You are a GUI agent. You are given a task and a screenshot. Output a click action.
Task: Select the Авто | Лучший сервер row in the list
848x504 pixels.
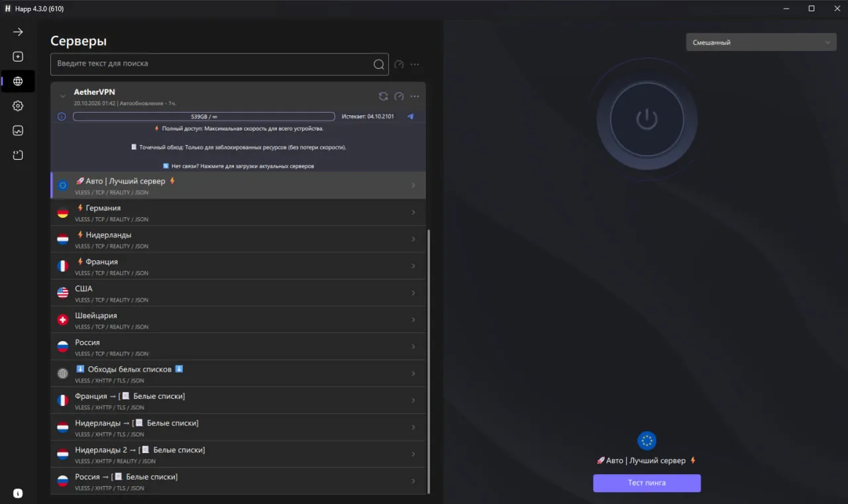238,185
